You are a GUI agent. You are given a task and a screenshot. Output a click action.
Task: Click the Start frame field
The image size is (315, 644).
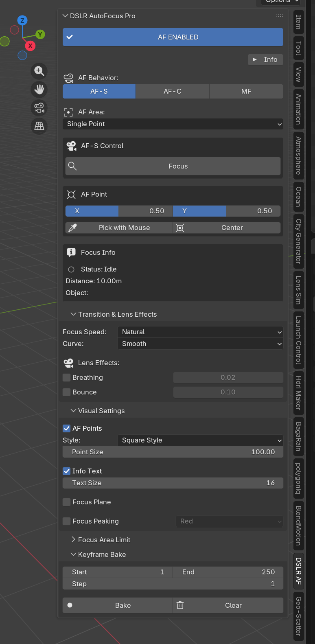coord(118,572)
